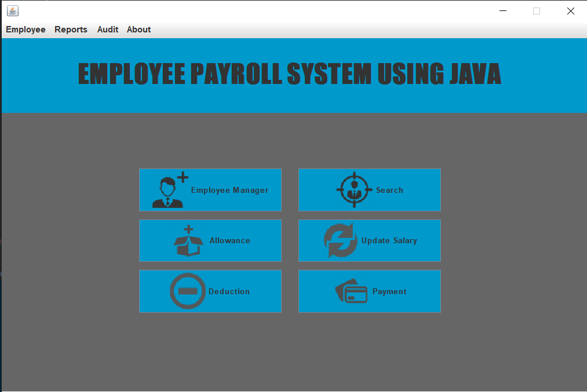Open the Reports menu
Viewport: 587px width, 392px height.
pos(71,30)
